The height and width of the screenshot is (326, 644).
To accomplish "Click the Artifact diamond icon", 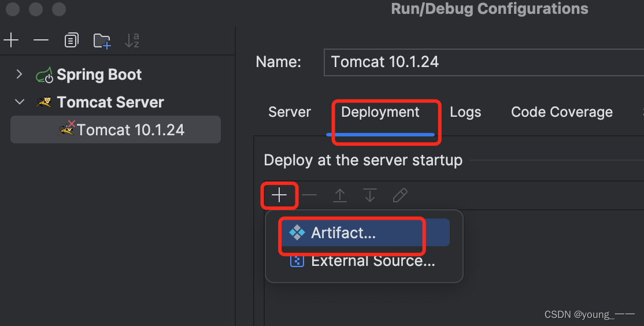I will tap(297, 233).
